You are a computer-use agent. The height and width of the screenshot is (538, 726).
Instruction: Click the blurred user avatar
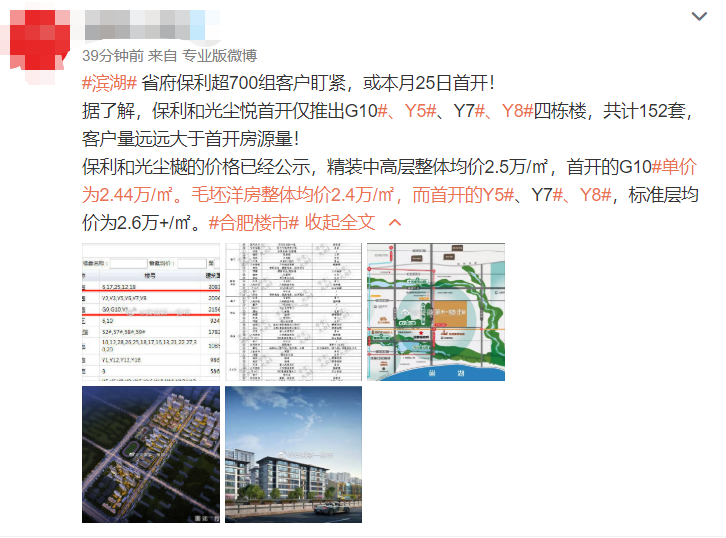tap(39, 41)
